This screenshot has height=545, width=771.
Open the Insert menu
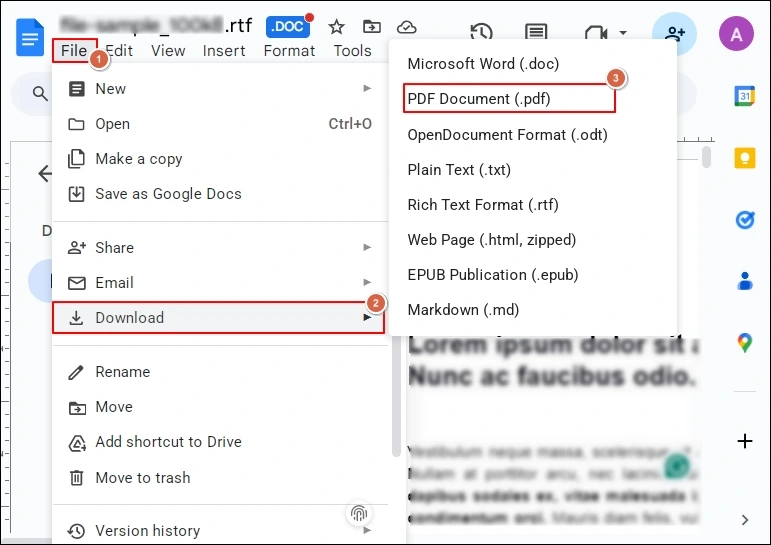[x=224, y=51]
